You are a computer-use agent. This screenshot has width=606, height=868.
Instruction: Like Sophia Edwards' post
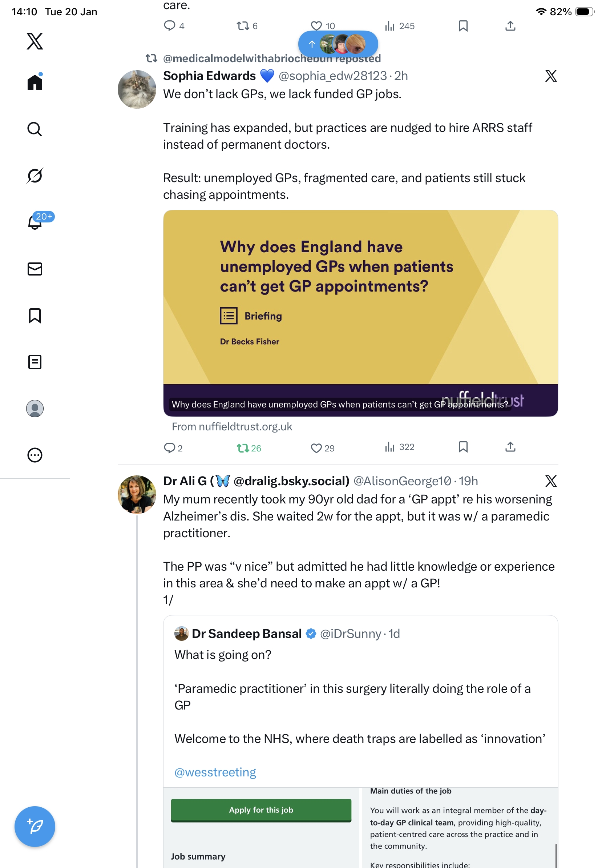[x=316, y=448]
